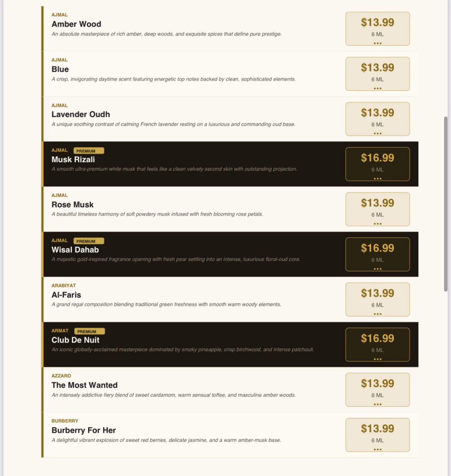Open the three-dot menu for Al-Faris
Image resolution: width=451 pixels, height=476 pixels.
[x=377, y=314]
